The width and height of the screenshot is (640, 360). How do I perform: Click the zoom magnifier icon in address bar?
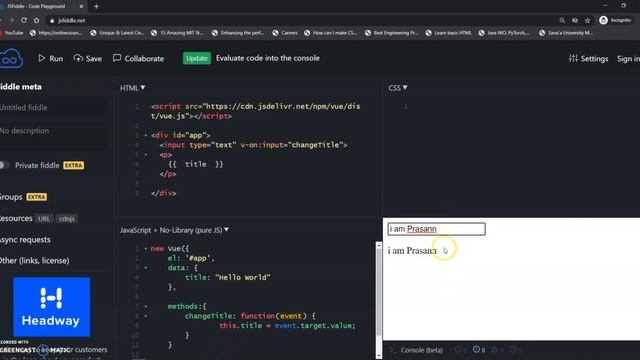562,20
